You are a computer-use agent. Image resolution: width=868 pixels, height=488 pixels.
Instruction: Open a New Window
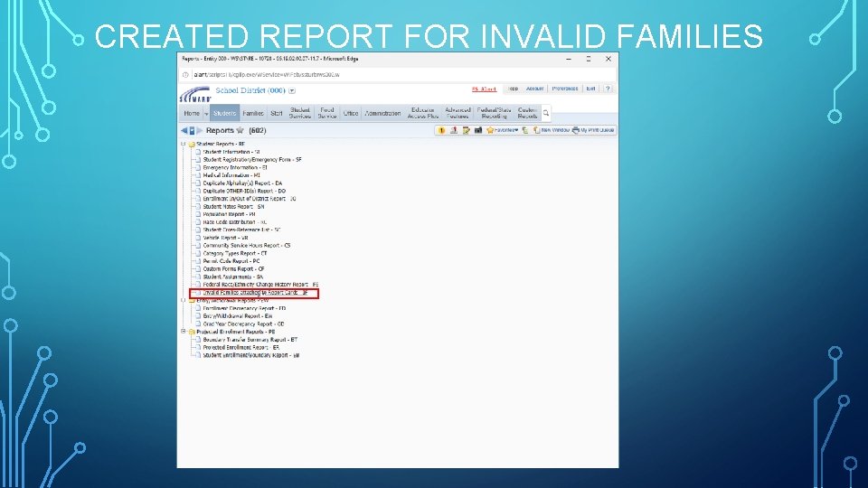point(552,130)
